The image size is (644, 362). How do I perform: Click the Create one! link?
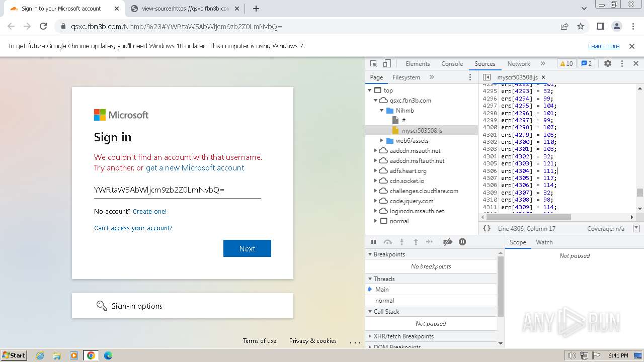coord(149,212)
